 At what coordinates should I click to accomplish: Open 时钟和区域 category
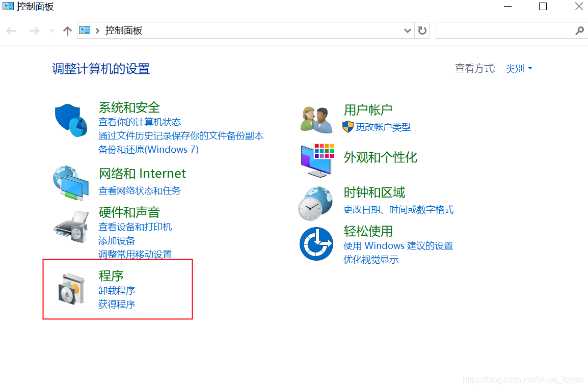pos(374,192)
